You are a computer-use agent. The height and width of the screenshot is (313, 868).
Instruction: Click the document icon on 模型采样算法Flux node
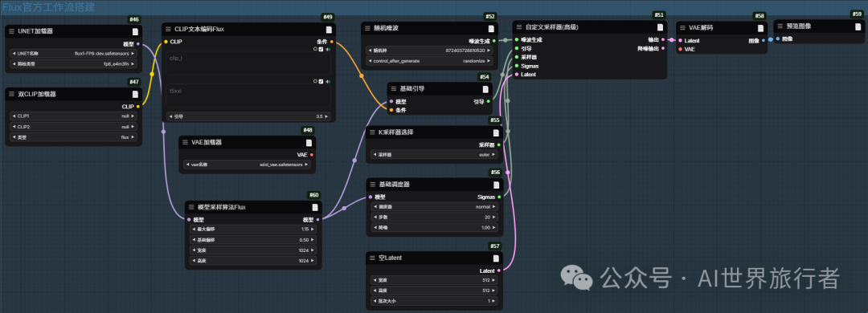tap(315, 207)
